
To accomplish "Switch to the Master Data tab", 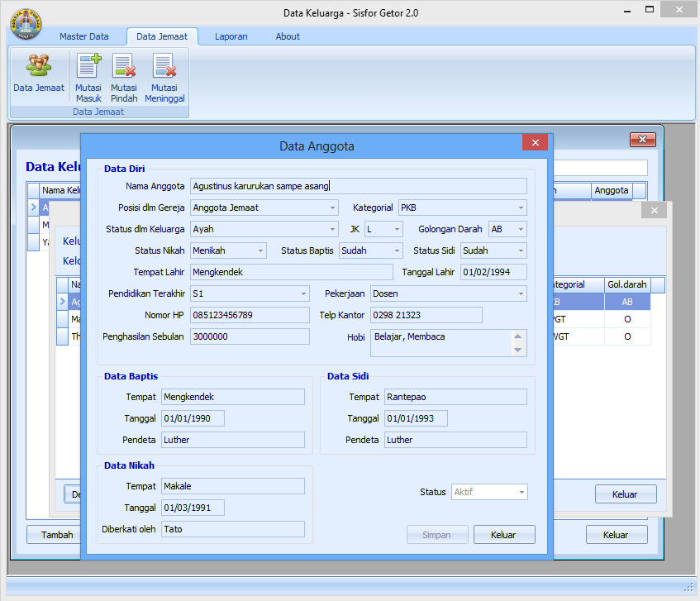I will coord(83,36).
